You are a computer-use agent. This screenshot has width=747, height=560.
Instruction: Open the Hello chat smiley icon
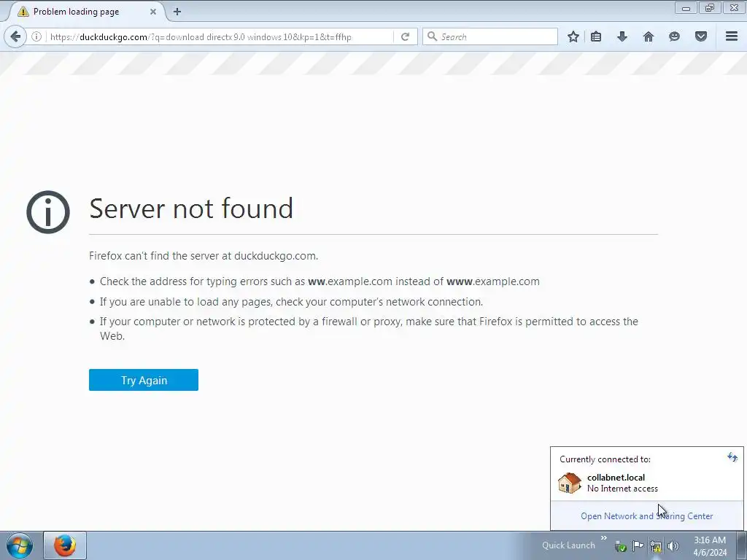[674, 36]
